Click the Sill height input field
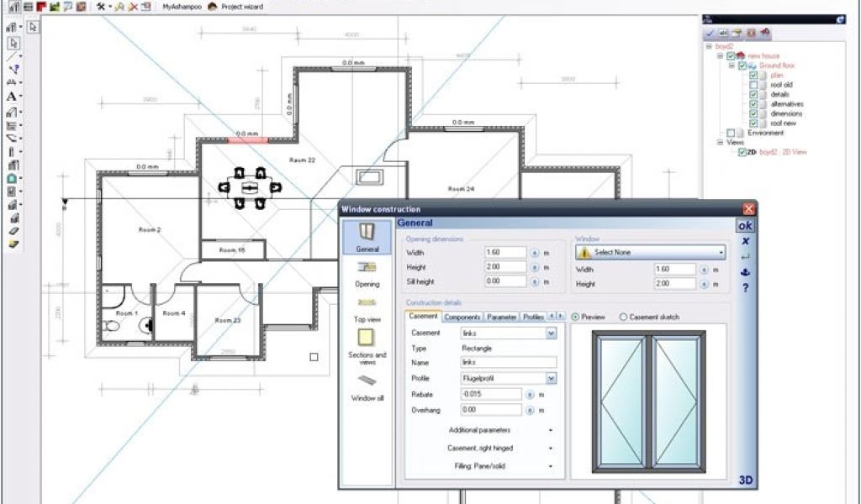This screenshot has height=504, width=861. (505, 282)
